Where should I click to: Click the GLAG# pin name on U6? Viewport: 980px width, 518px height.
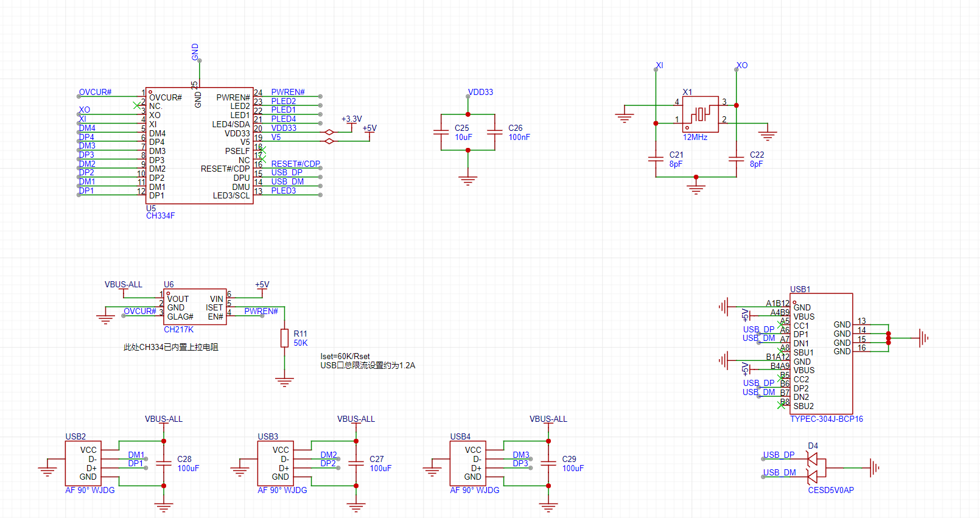tap(180, 317)
